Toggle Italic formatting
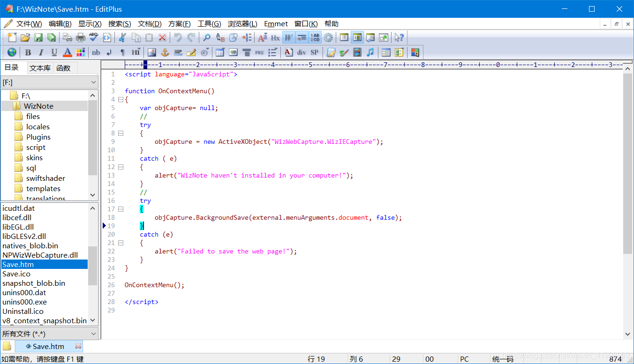The height and width of the screenshot is (364, 634). pos(41,52)
